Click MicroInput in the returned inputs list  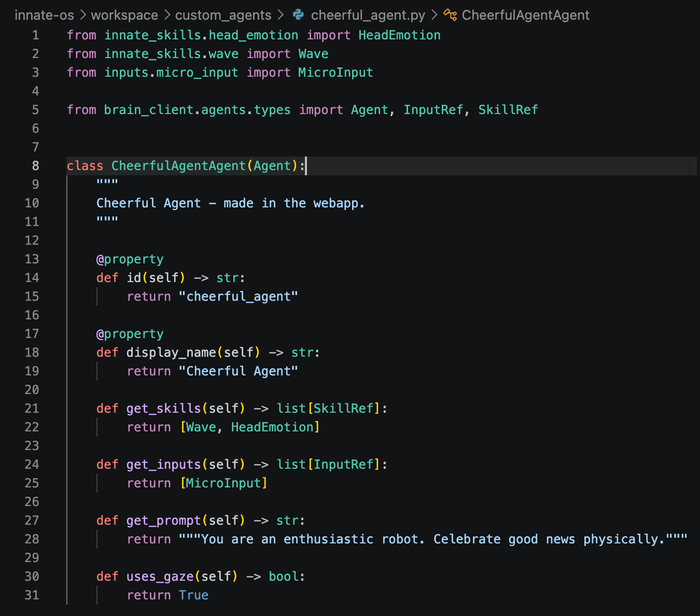[x=223, y=483]
